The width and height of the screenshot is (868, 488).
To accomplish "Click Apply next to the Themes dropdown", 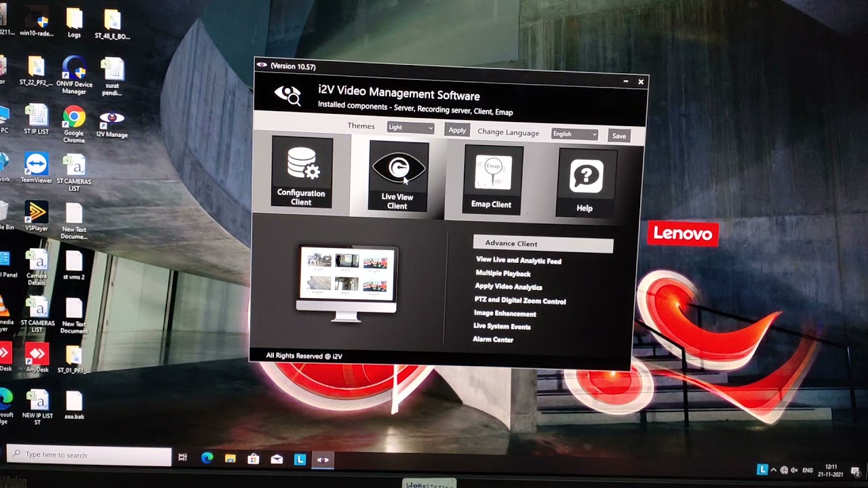I will pyautogui.click(x=457, y=130).
